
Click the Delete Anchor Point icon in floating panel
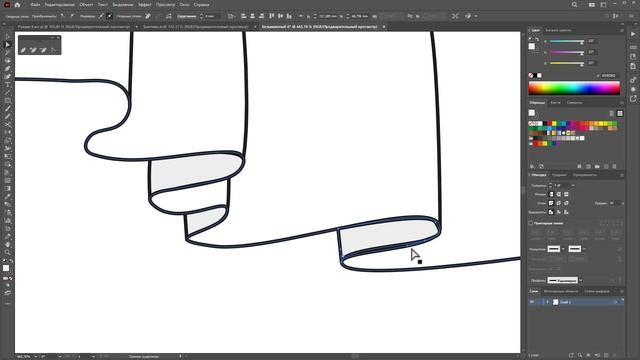[43, 50]
